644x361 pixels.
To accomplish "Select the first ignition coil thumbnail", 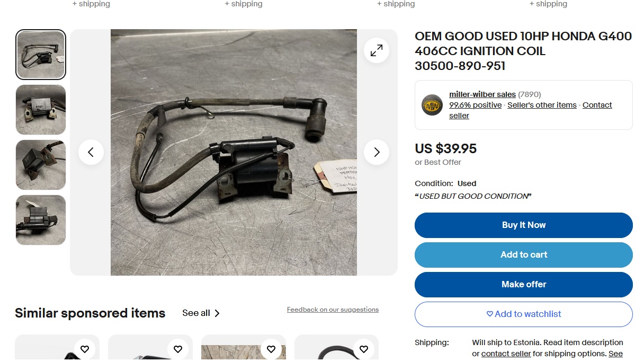I will (x=41, y=55).
